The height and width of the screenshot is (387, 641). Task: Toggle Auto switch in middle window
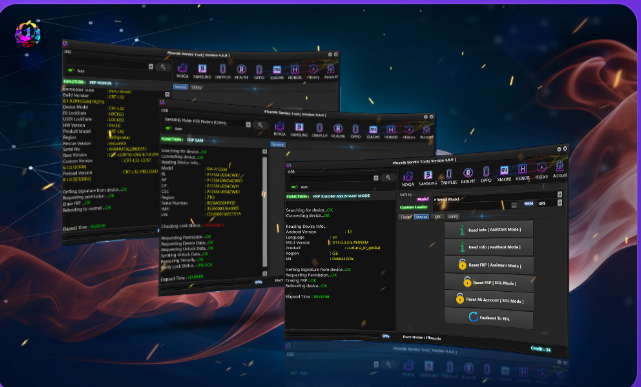point(168,128)
